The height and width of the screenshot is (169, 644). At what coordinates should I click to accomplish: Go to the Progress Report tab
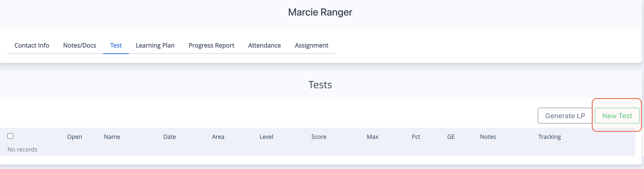(211, 45)
